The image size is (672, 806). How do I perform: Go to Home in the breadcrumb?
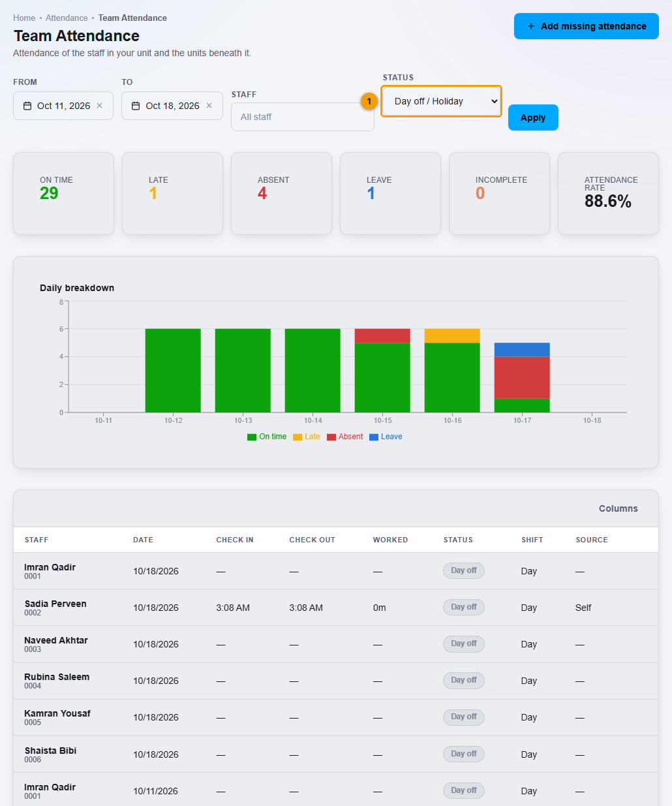point(24,18)
